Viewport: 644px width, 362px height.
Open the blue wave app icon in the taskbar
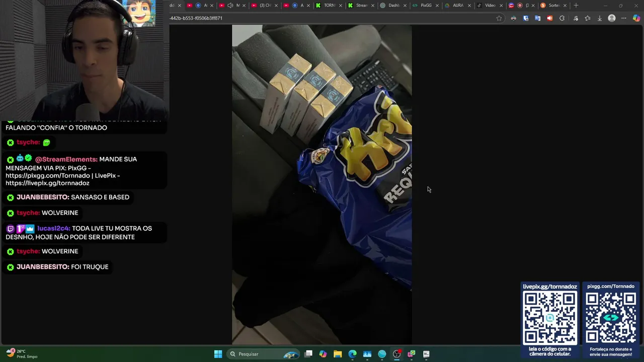(367, 354)
